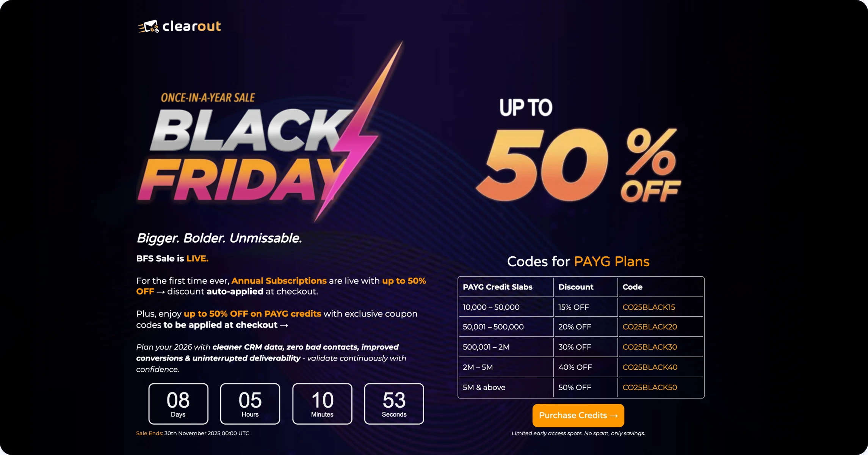Click the Minutes countdown box
Screen dimensions: 868x455
[x=322, y=403]
